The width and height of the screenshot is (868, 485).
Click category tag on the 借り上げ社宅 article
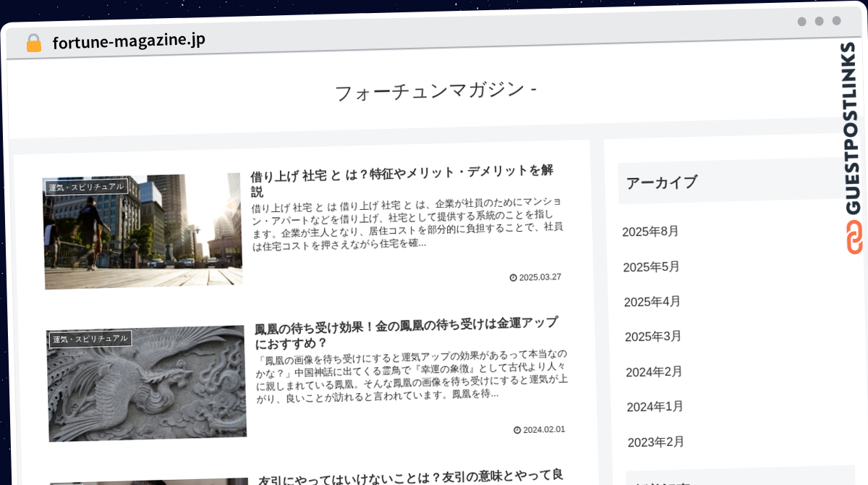tap(86, 187)
